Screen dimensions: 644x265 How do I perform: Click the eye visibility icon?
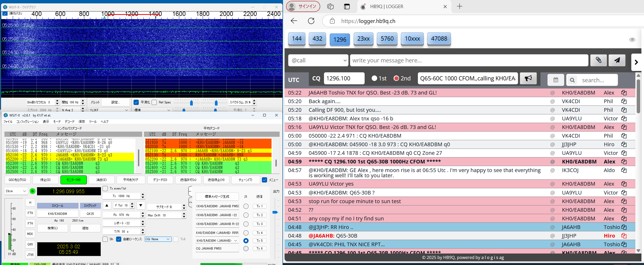[x=632, y=40]
